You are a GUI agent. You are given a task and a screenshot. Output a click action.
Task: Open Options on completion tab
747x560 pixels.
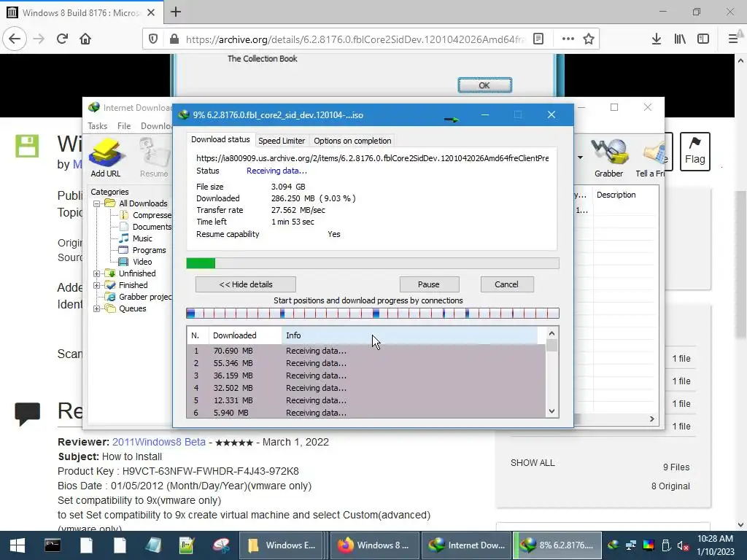(352, 141)
